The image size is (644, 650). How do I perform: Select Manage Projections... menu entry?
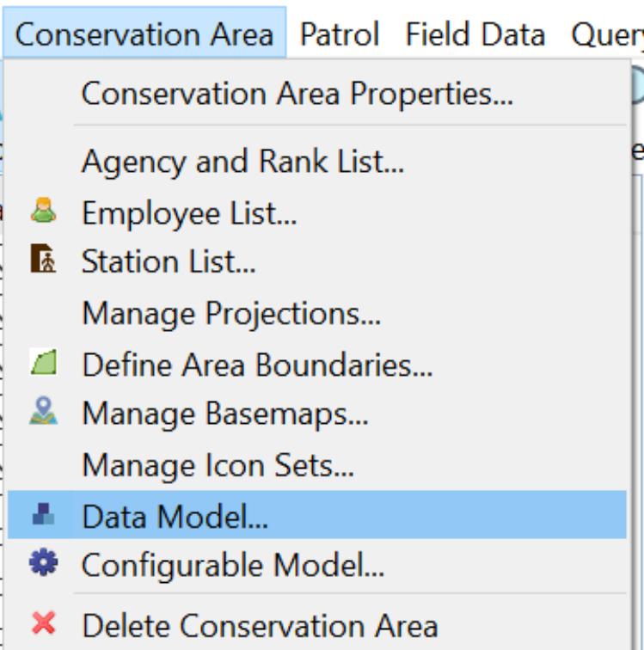pos(230,313)
